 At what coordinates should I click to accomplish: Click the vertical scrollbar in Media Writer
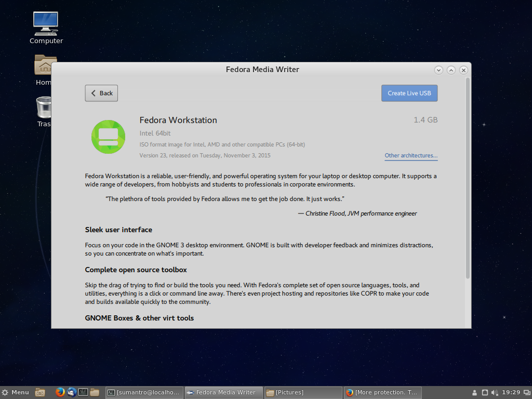point(468,178)
